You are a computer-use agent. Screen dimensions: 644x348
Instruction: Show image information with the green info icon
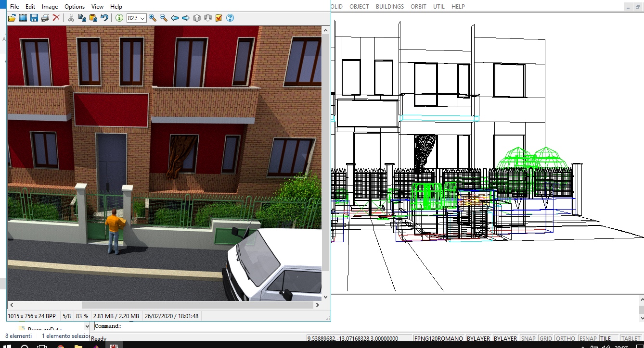(x=119, y=18)
